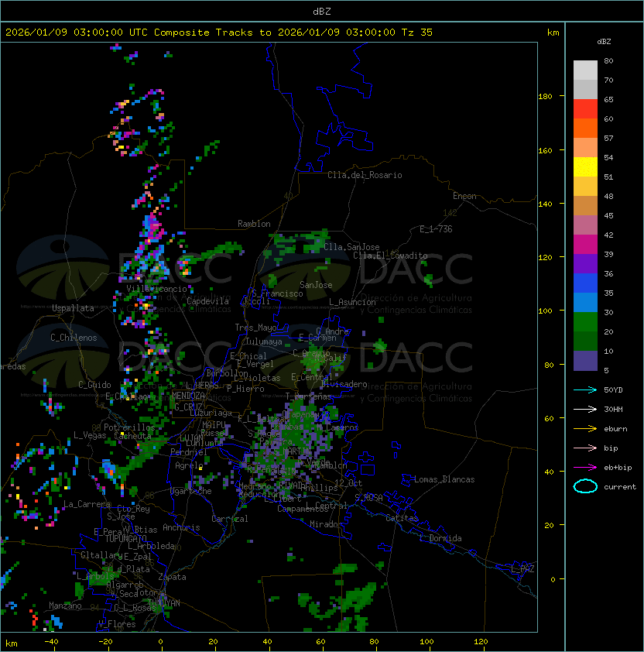Click the Villavicencio map label
Screen dimensions: 644x652
pos(156,289)
